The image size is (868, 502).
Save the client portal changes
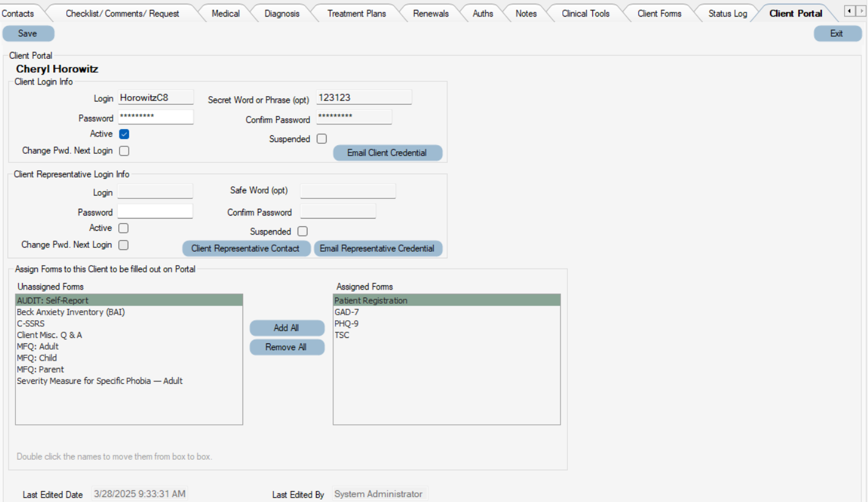coord(28,33)
